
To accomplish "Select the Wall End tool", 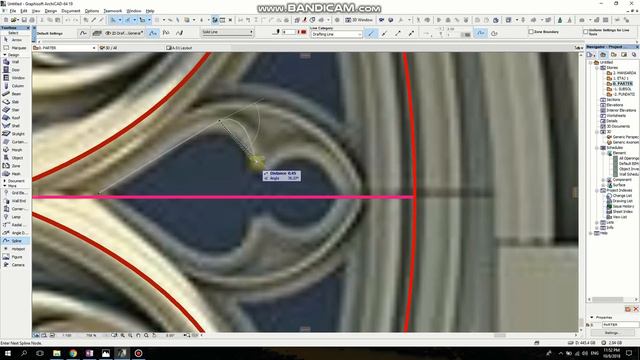I will coord(16,201).
